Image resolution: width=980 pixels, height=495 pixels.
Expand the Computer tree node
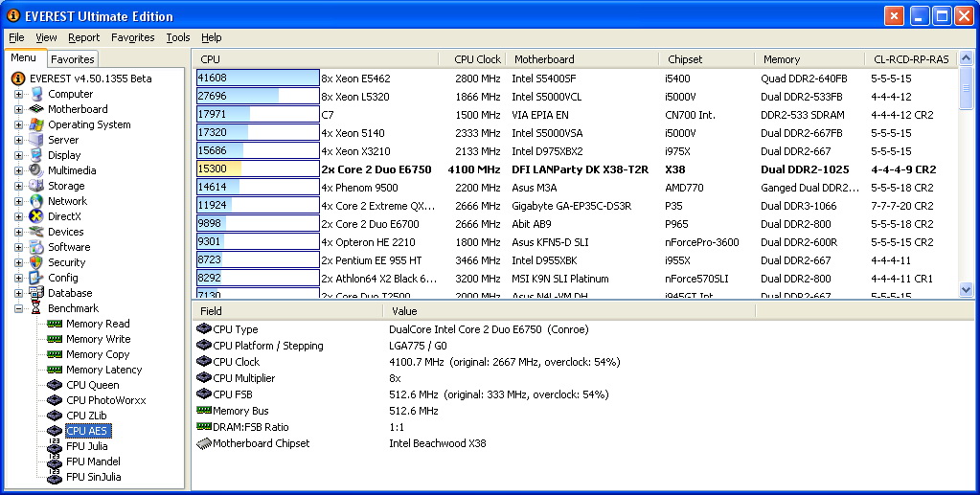[19, 95]
